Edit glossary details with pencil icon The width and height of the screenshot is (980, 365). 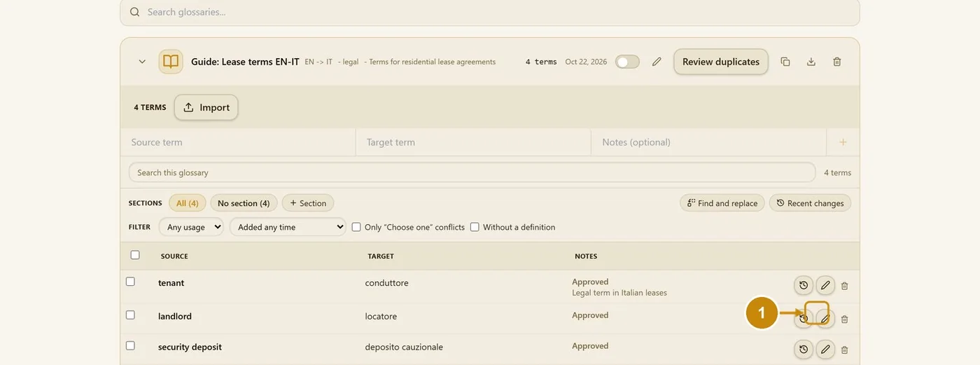tap(657, 62)
